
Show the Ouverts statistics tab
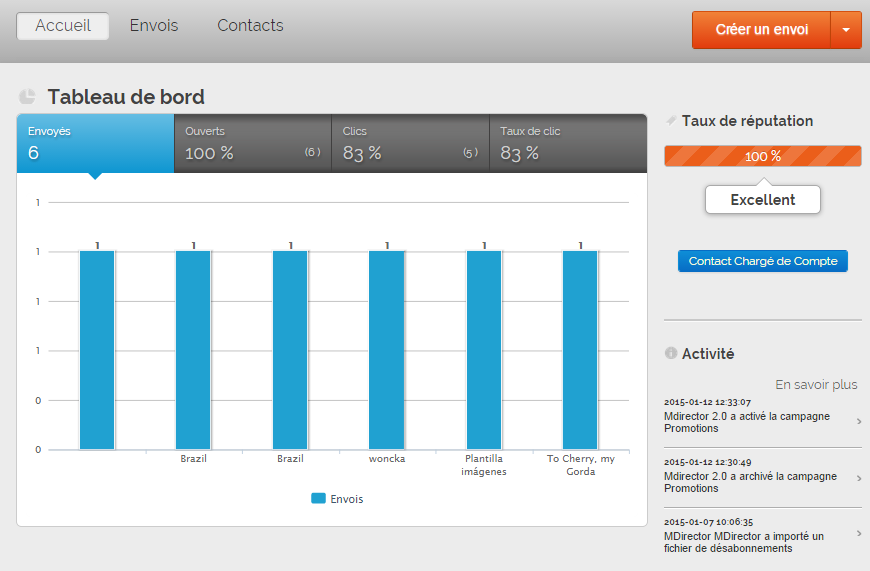click(252, 143)
